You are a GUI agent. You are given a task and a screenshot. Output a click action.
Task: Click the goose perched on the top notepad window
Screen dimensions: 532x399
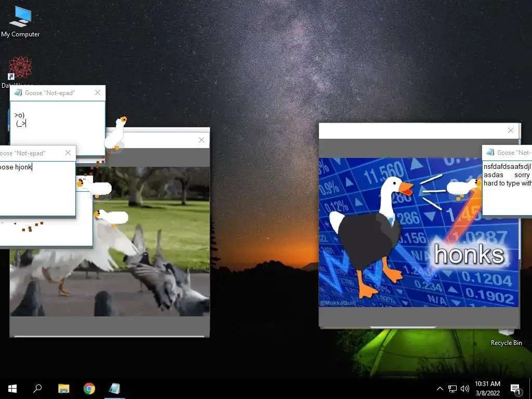point(116,134)
